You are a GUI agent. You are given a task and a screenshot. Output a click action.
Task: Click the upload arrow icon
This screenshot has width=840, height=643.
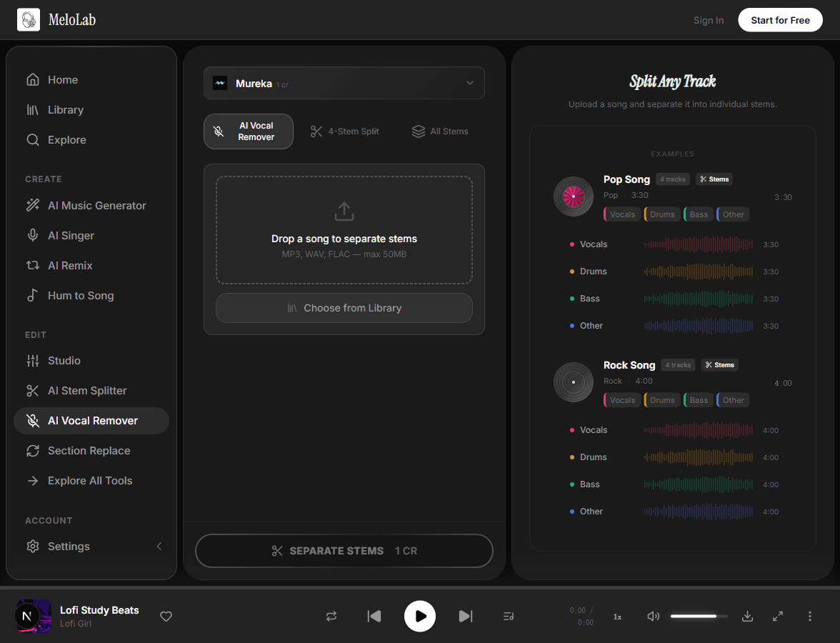344,211
